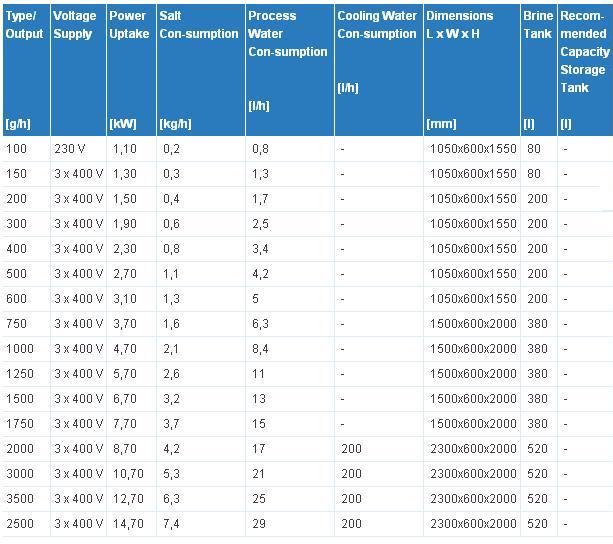Pick salt consumption value '0,2'

[x=171, y=149]
